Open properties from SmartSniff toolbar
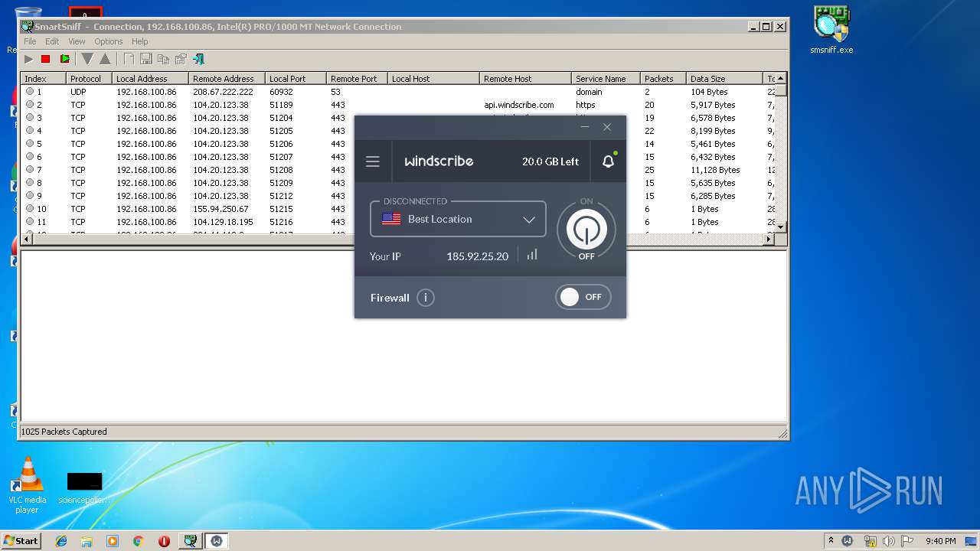The image size is (980, 551). point(181,59)
